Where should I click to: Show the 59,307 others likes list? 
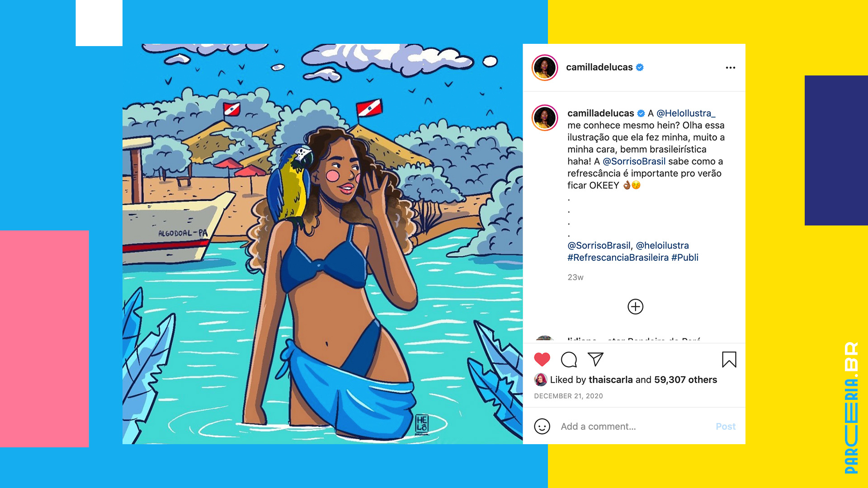685,380
